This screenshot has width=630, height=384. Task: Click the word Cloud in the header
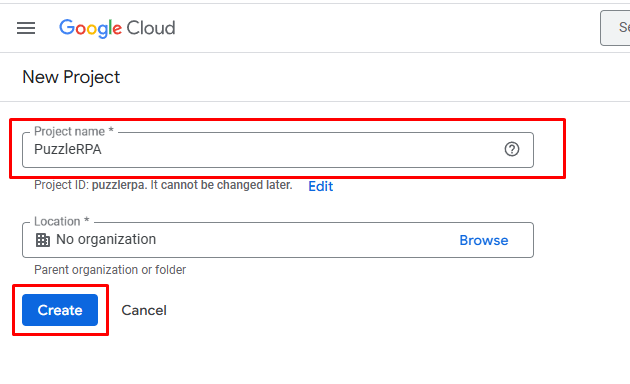151,28
